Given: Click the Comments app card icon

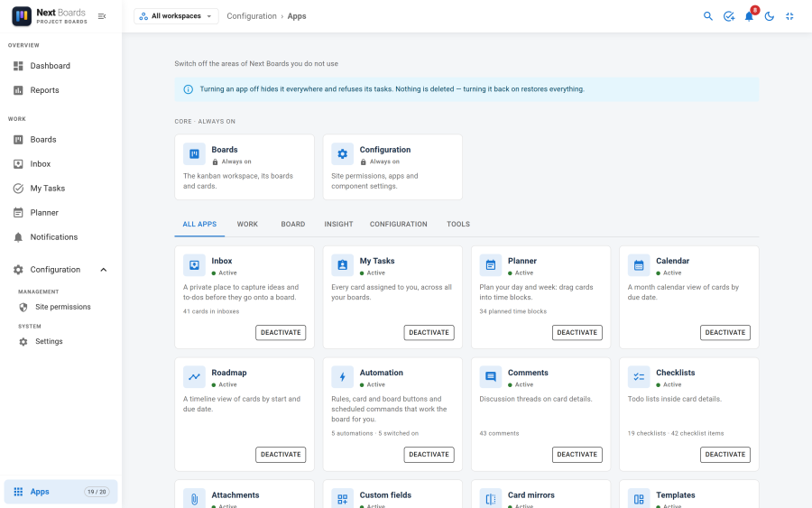Looking at the screenshot, I should (491, 377).
